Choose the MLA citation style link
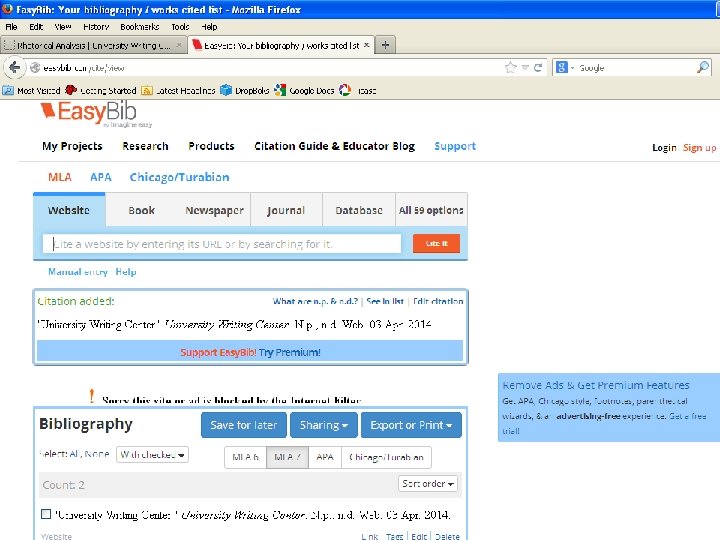The height and width of the screenshot is (540, 720). pyautogui.click(x=60, y=177)
